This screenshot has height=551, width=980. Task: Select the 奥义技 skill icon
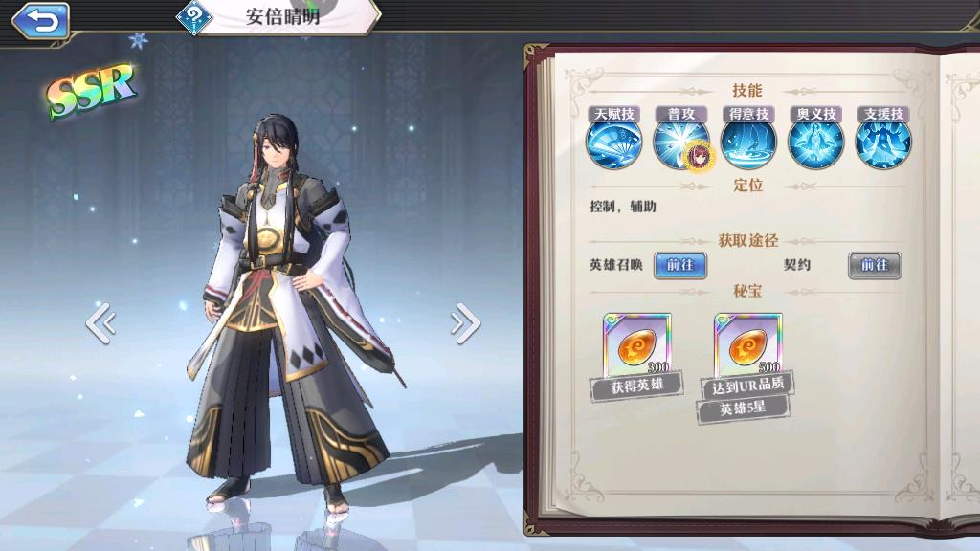point(815,144)
